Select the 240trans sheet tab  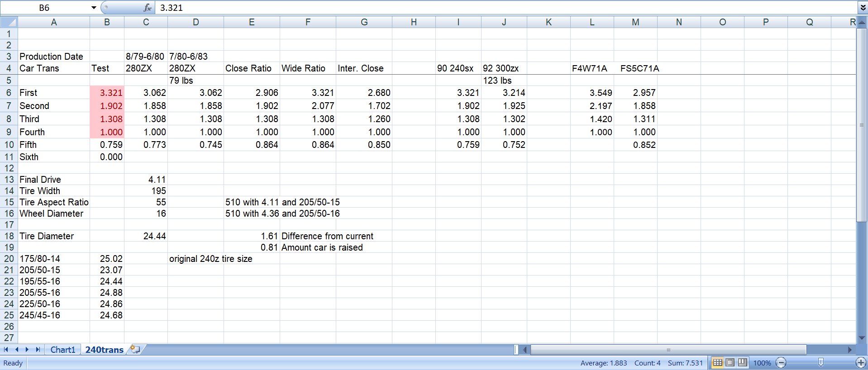point(104,350)
